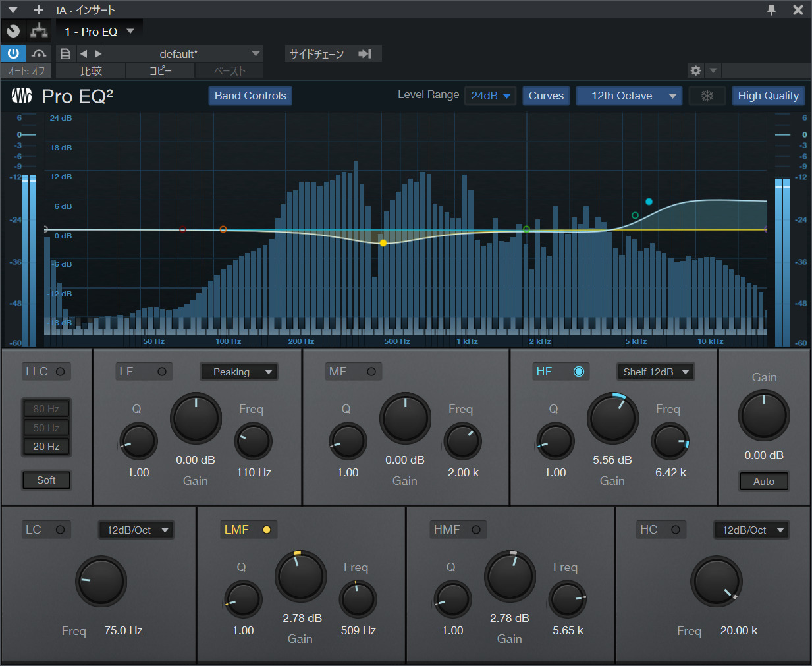Open the 12th Octave spectrum dropdown
This screenshot has width=812, height=666.
(628, 96)
